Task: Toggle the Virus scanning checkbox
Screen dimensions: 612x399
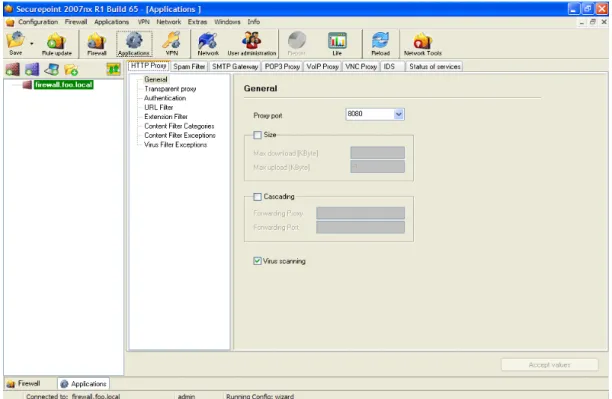Action: pyautogui.click(x=257, y=261)
